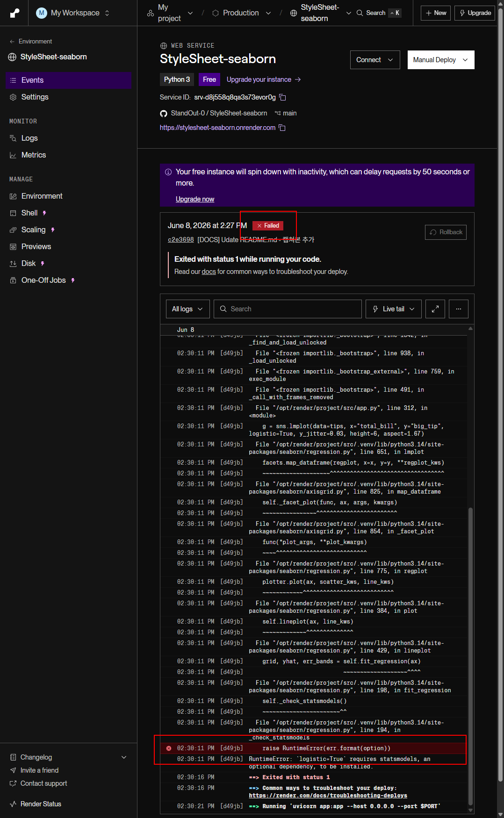Focus the logs Search field
The width and height of the screenshot is (504, 818).
(x=288, y=309)
